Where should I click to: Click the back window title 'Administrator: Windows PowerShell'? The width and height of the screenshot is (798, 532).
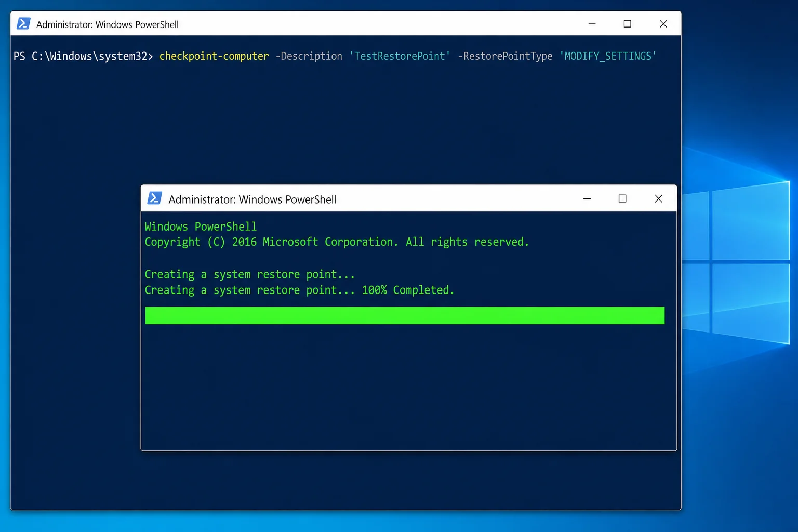(x=108, y=24)
